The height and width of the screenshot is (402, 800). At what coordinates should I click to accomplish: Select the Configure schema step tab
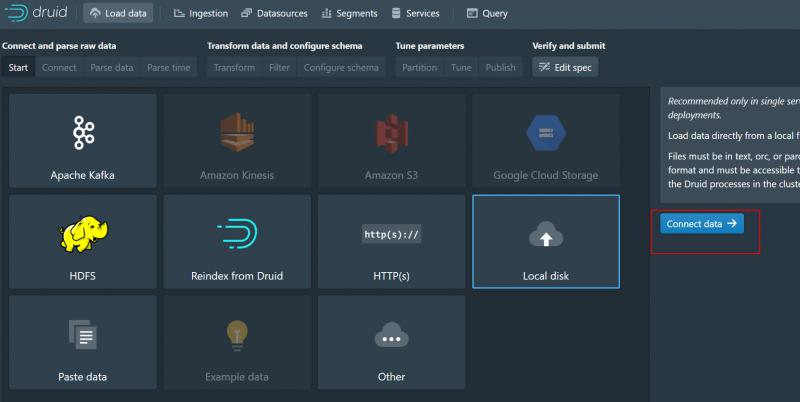click(341, 67)
